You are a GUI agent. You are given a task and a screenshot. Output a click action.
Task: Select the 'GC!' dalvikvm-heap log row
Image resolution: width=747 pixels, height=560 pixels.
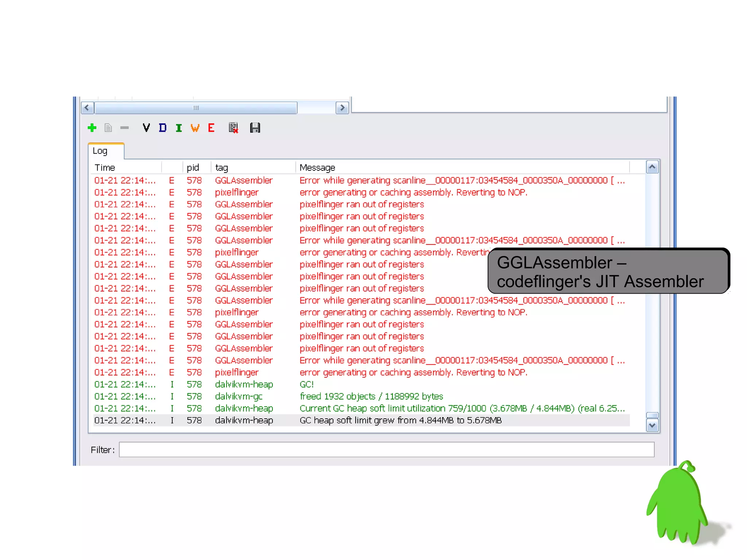coord(361,384)
